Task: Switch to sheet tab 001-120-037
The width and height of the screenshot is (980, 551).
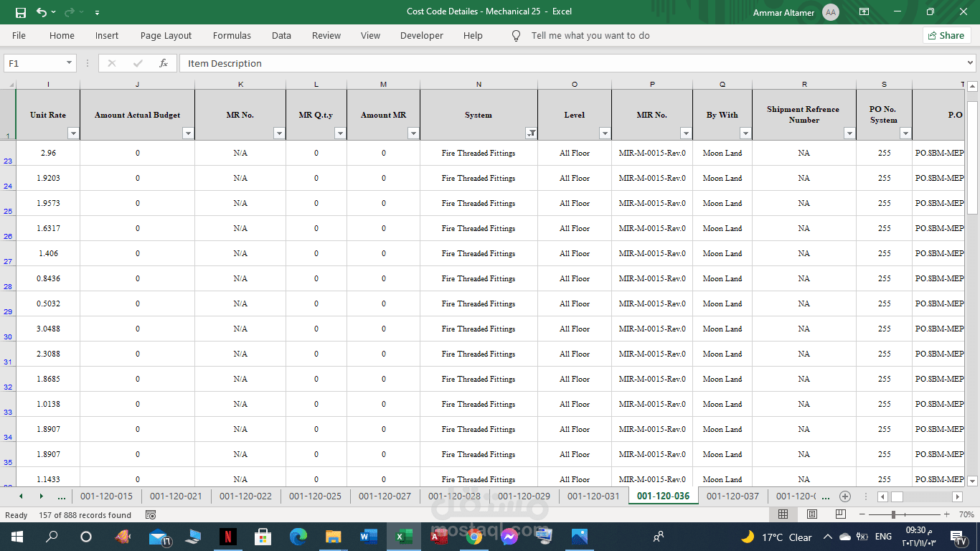Action: pyautogui.click(x=732, y=496)
